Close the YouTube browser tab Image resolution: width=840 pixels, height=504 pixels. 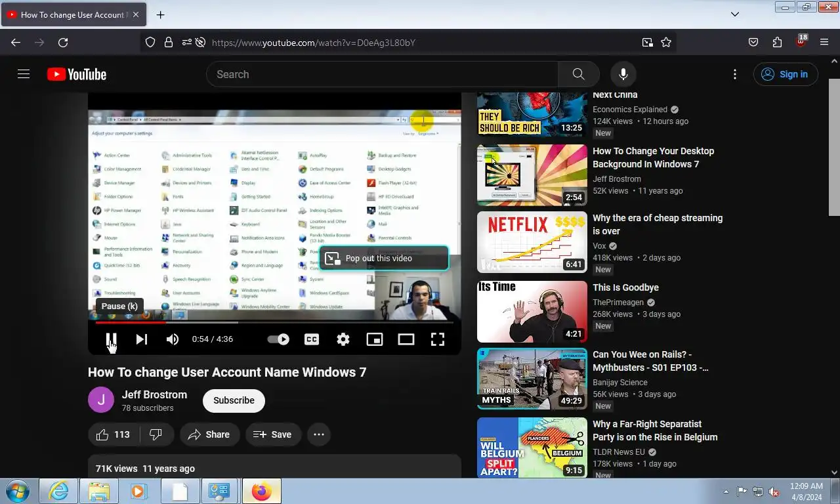click(x=135, y=14)
